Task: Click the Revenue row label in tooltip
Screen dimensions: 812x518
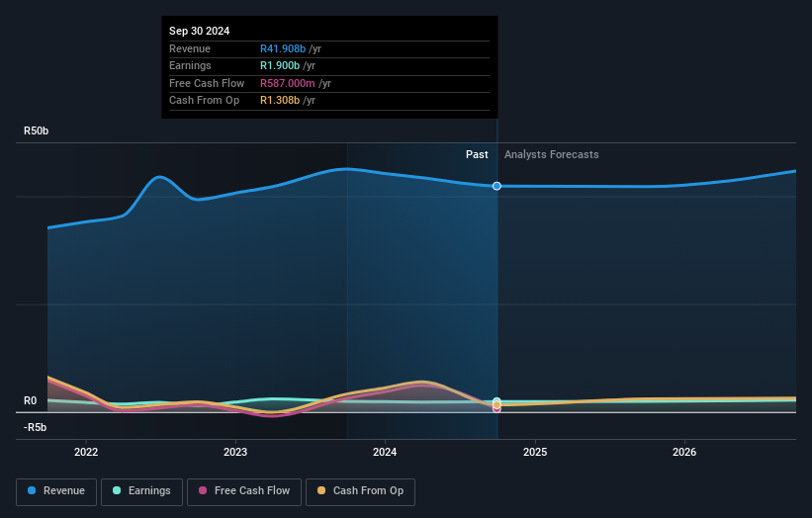Action: coord(190,48)
